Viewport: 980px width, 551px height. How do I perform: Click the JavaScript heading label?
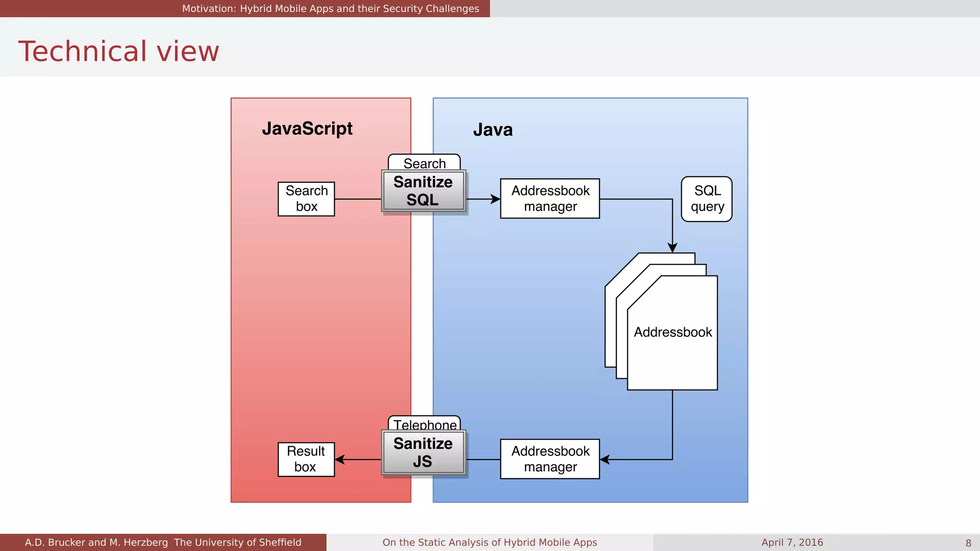point(307,129)
